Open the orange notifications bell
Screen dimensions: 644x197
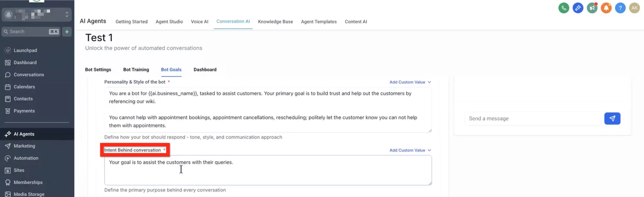[x=606, y=8]
